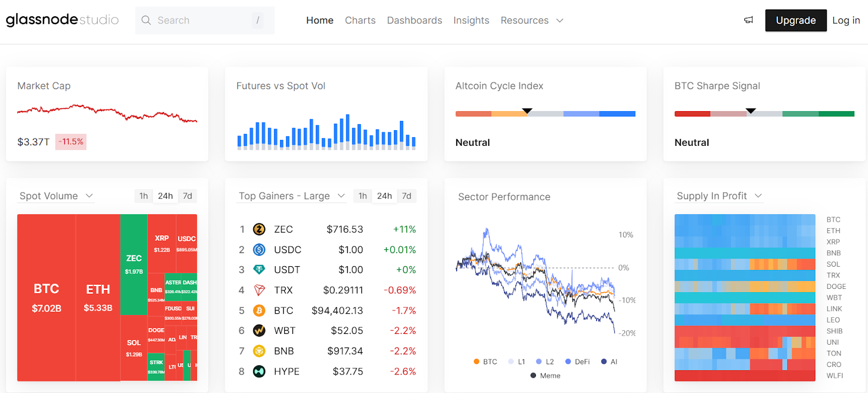Click the BTC coin icon in gainers list

point(259,311)
